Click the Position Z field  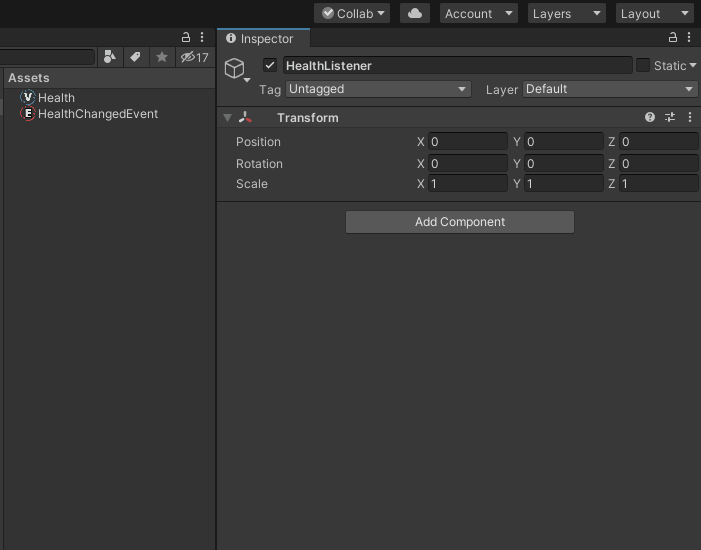[x=659, y=141]
